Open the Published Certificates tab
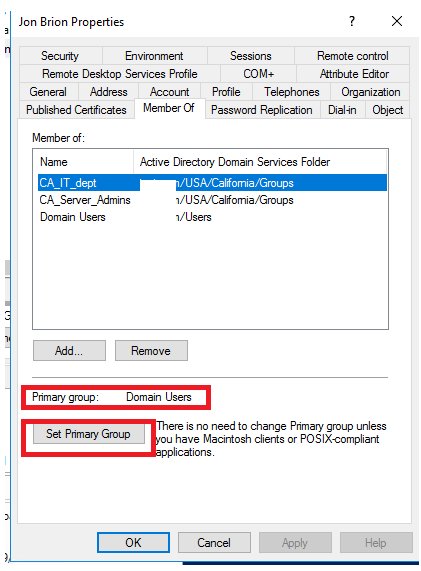The height and width of the screenshot is (571, 421). point(76,110)
